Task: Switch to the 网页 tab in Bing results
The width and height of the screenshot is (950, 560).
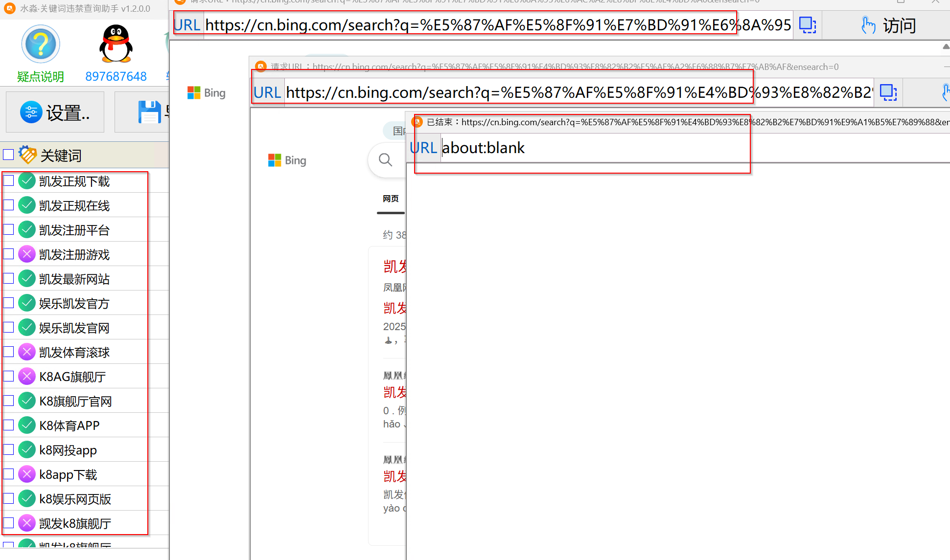Action: [x=391, y=199]
